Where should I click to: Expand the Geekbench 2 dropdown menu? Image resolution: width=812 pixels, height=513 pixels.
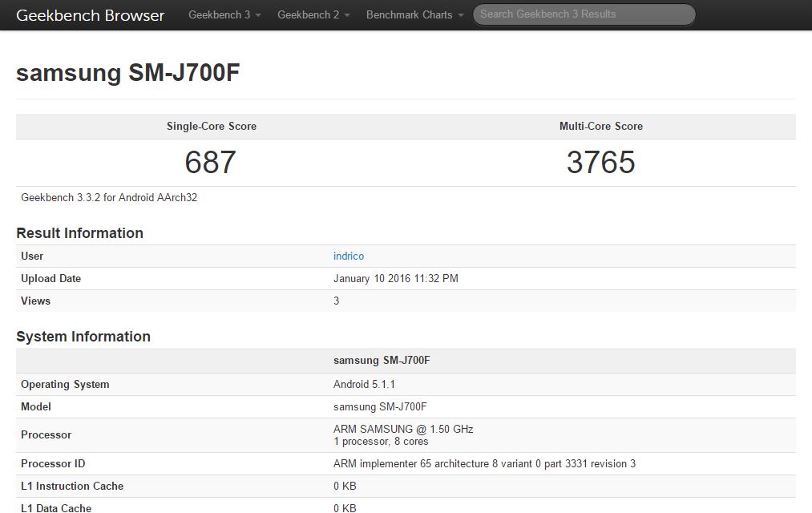click(313, 14)
